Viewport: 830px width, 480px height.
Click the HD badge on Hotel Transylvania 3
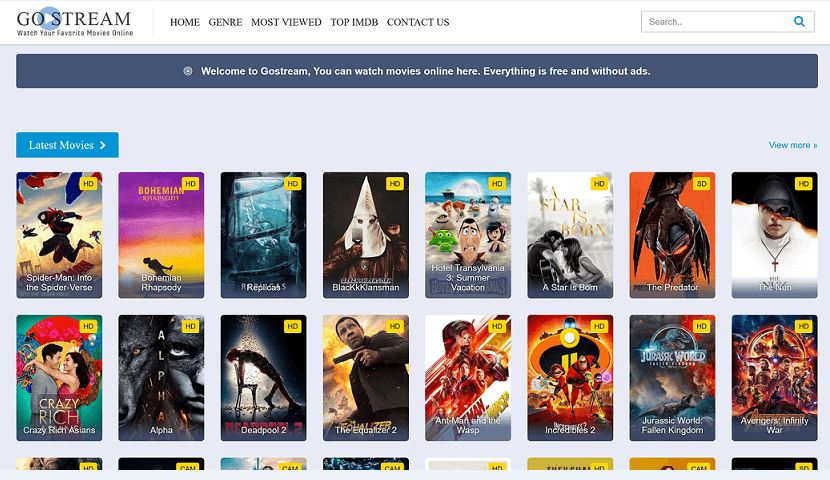click(x=497, y=184)
